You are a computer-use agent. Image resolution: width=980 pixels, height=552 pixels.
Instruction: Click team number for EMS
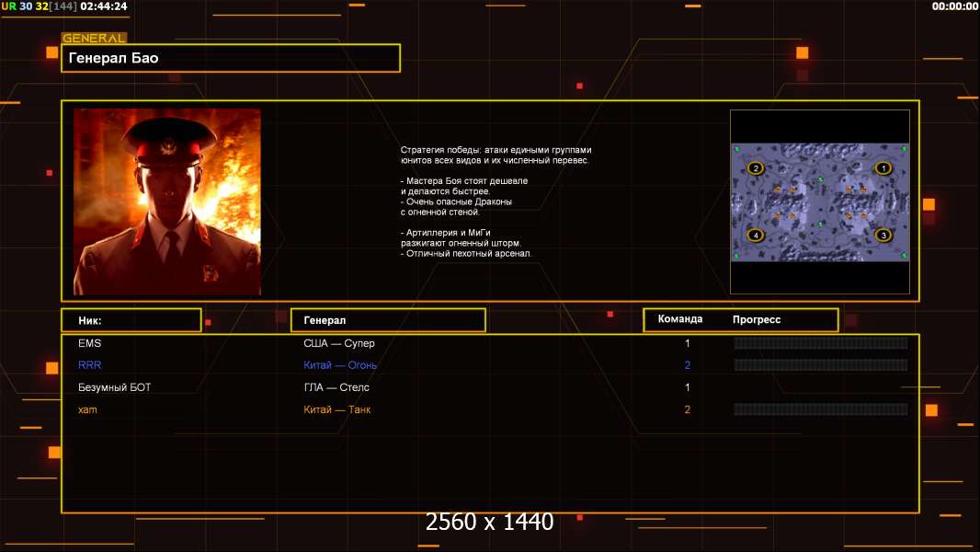click(688, 343)
